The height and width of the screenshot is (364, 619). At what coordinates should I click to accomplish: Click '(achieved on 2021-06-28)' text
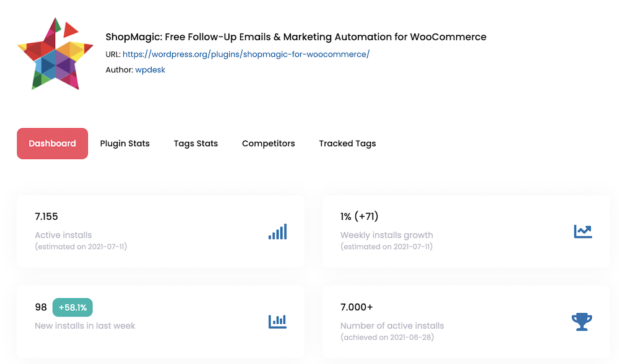pyautogui.click(x=387, y=337)
